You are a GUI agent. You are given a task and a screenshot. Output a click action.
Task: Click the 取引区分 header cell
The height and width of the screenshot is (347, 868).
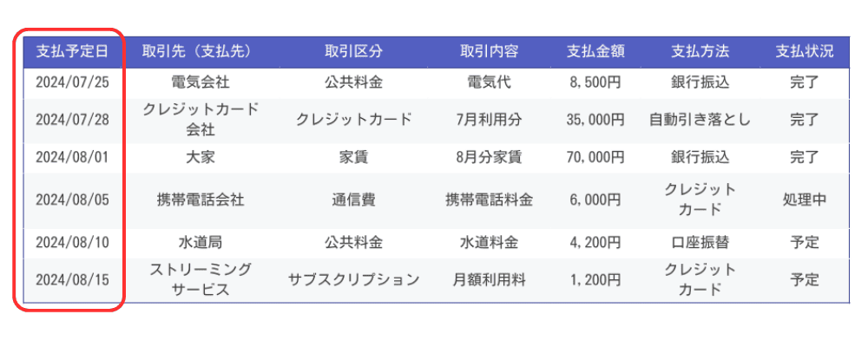pos(353,51)
